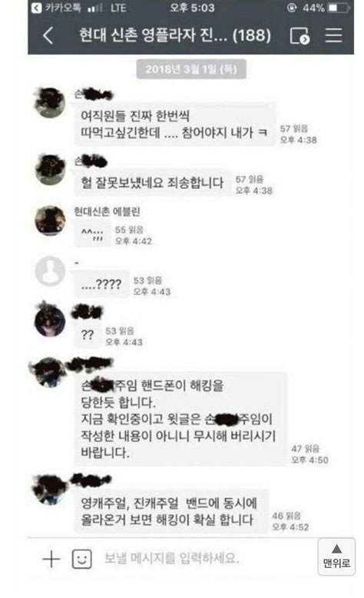Tap the 영캐주얼, 진캐주얼 밴드 message bubble
This screenshot has height=598, width=364.
click(170, 511)
